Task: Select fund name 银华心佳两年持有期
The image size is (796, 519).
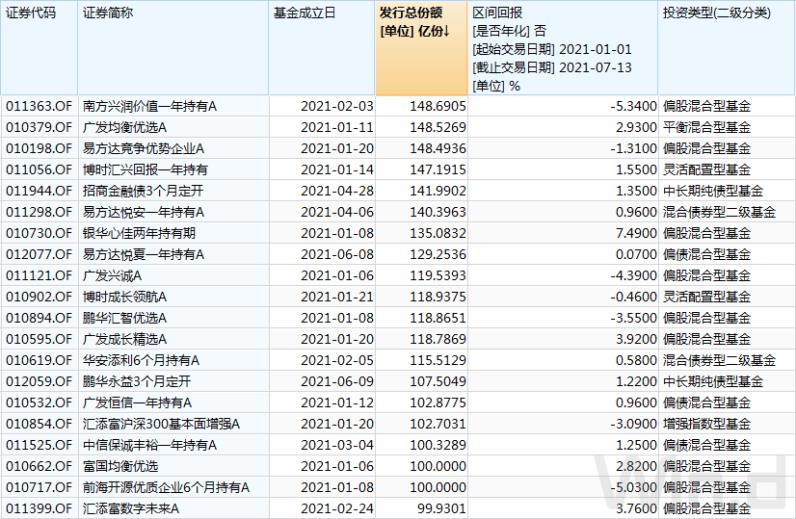Action: click(x=139, y=233)
